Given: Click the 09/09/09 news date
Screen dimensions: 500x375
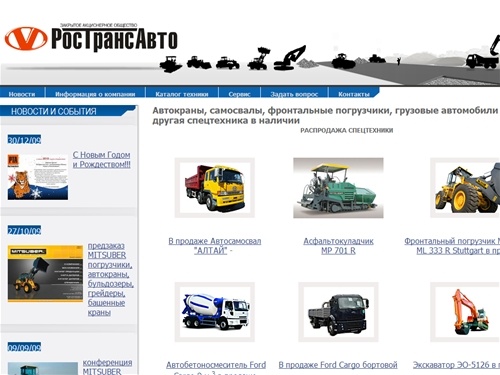Looking at the screenshot, I should coord(24,348).
